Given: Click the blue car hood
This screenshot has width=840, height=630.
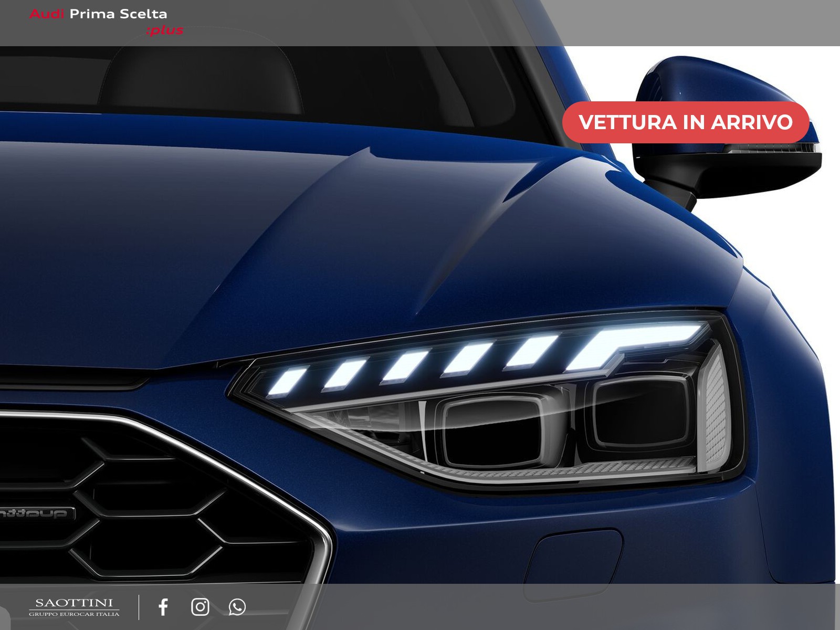Looking at the screenshot, I should click(x=262, y=236).
